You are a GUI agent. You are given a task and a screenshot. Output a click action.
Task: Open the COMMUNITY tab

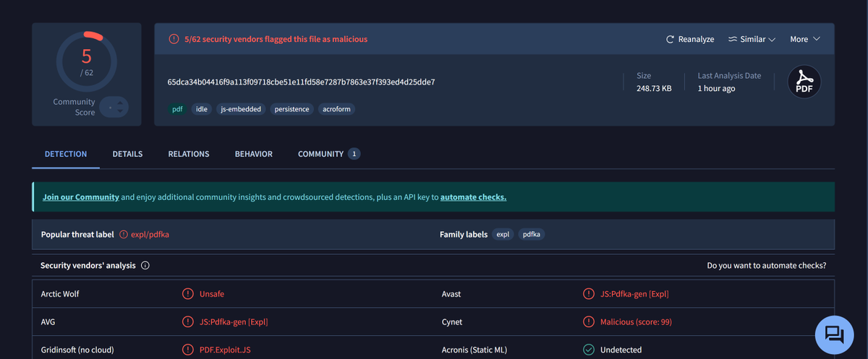pos(329,154)
